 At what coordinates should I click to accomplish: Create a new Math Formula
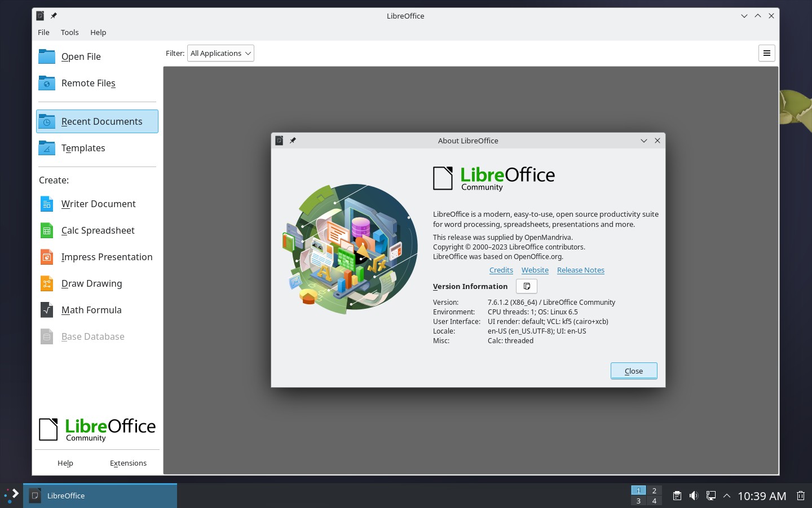coord(97,310)
